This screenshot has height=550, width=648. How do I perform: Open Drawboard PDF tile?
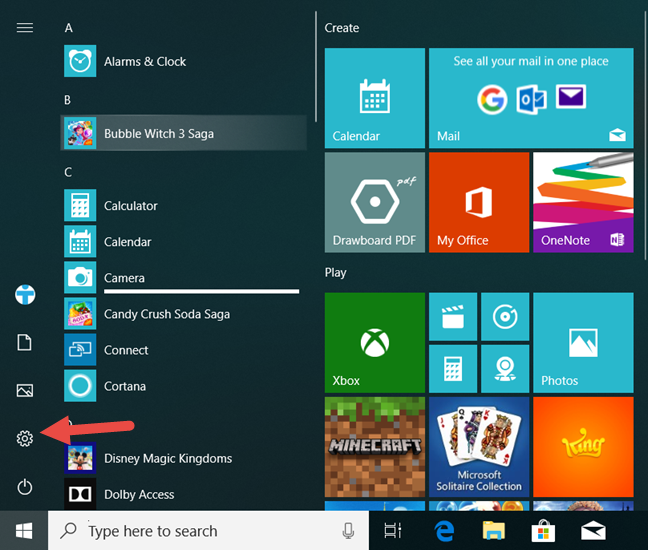tap(374, 202)
